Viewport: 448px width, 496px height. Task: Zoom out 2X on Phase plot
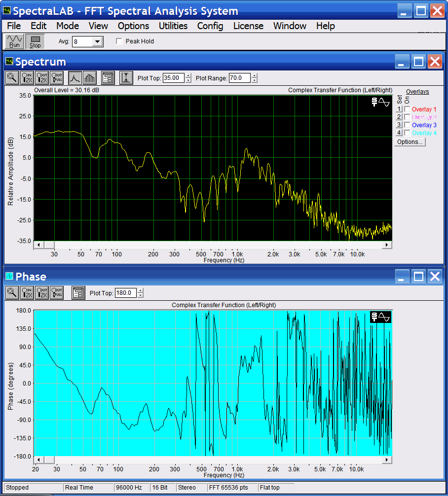coord(42,292)
